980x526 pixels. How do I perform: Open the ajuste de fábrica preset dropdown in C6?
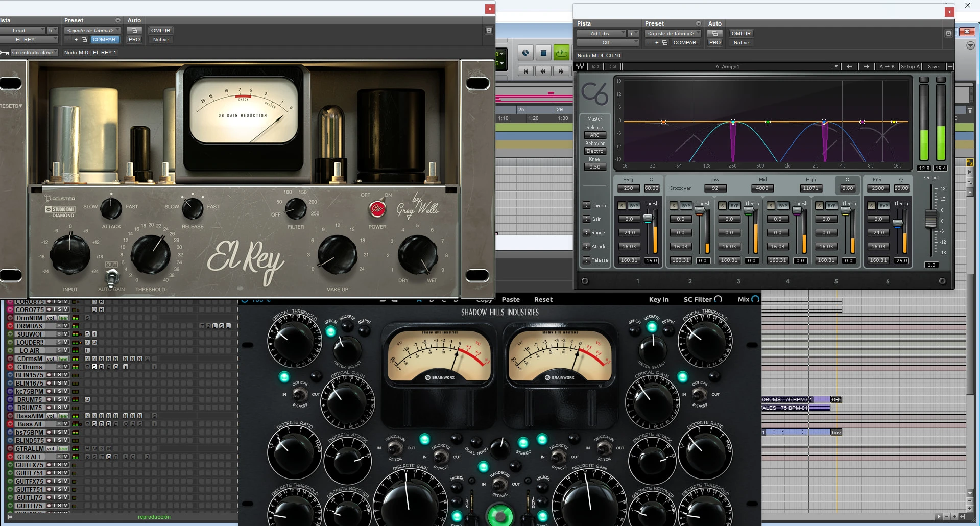[x=672, y=33]
